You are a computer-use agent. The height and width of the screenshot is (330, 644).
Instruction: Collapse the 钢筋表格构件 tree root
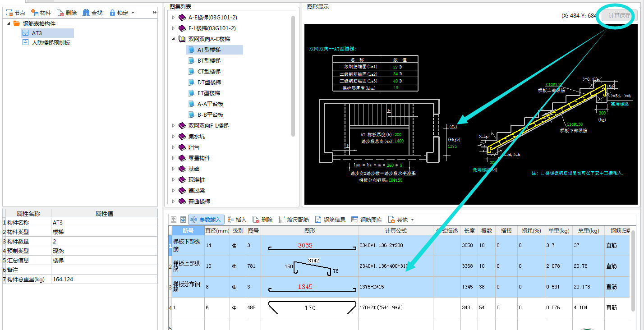click(9, 23)
